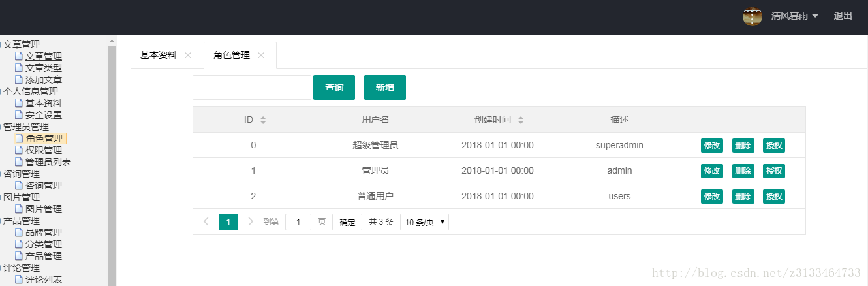Click page icon beside 管理员列表

coord(19,162)
